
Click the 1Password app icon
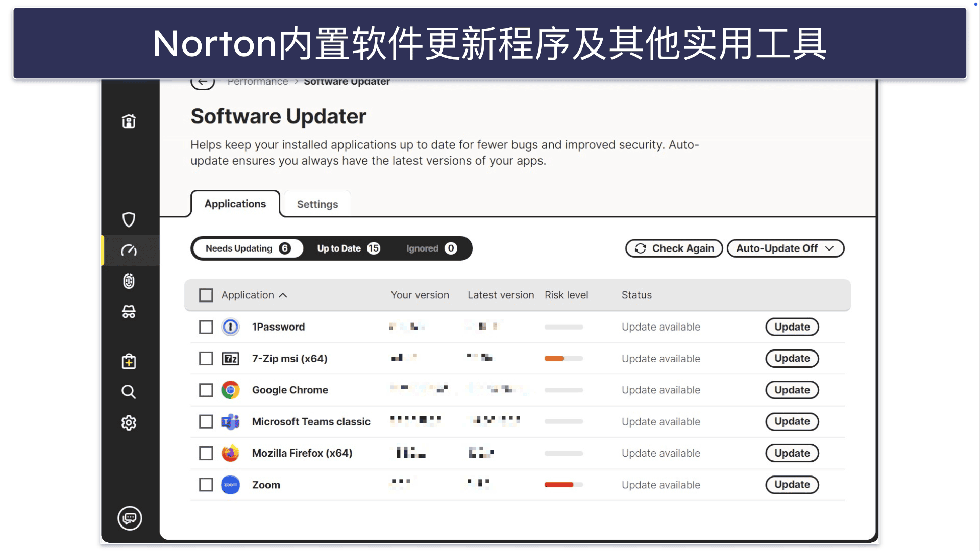(230, 327)
